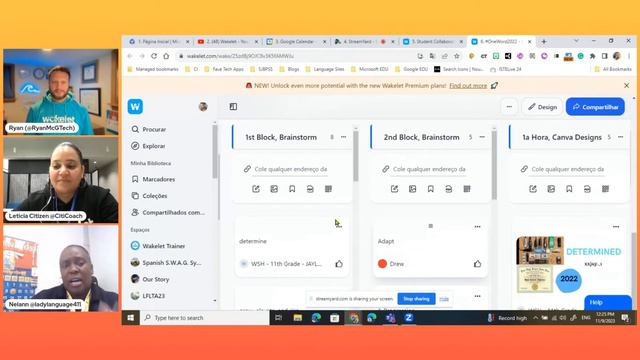The height and width of the screenshot is (360, 640).
Task: Open options menu on DETERMINED image card
Action: click(x=616, y=227)
